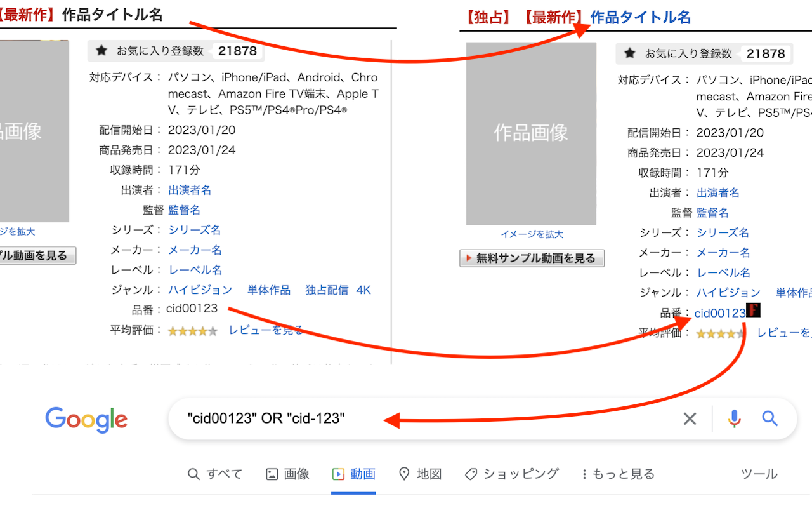The height and width of the screenshot is (508, 812).
Task: Click the blue 作品タイトル名 title link
Action: 641,17
